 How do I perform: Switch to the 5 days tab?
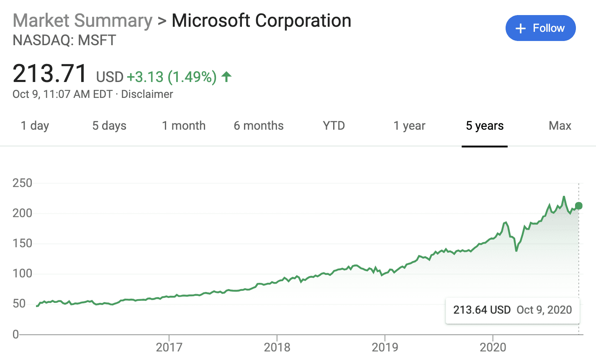coord(109,126)
